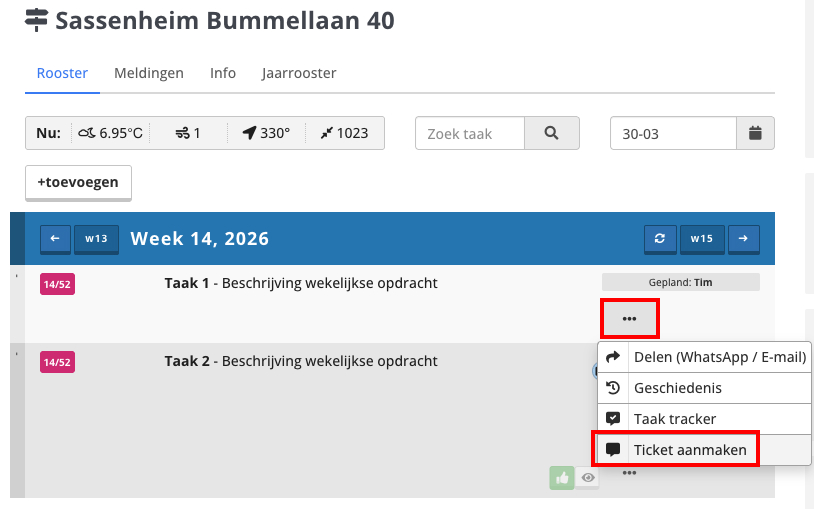Go to previous week with left arrow
The width and height of the screenshot is (814, 509).
point(54,239)
